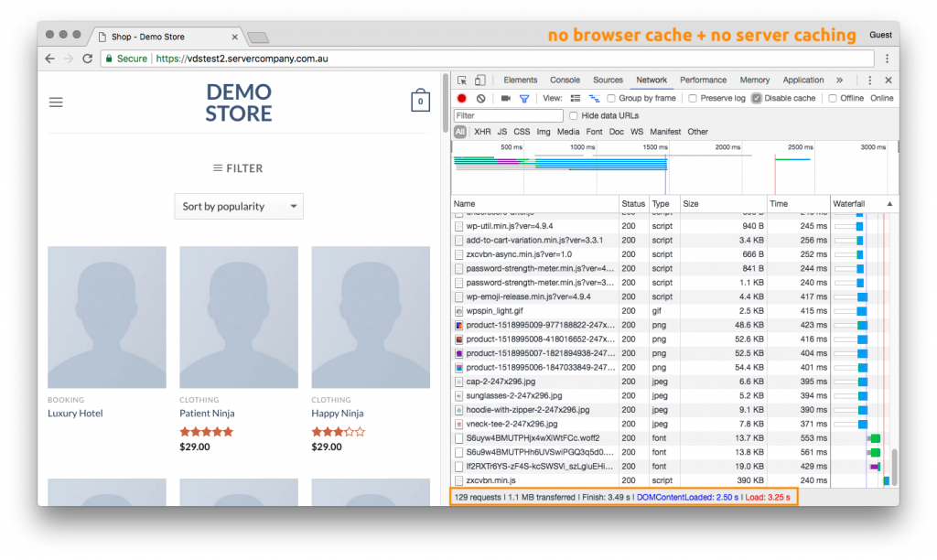Click the capture screenshots camera icon
This screenshot has height=560, width=937.
tap(505, 98)
